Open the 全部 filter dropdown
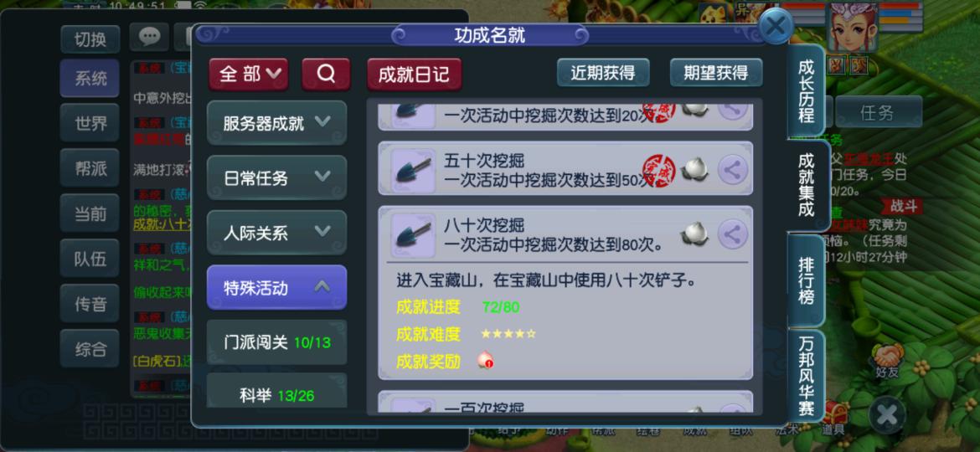 coord(248,74)
